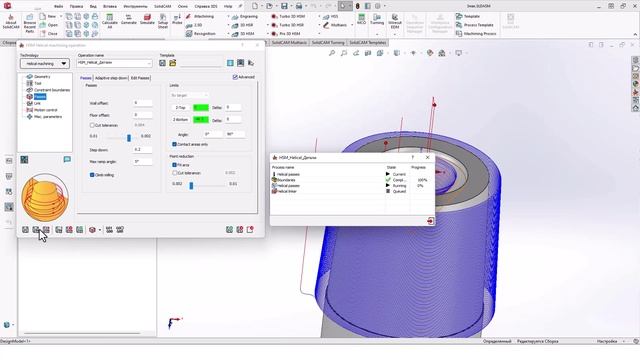
Task: Open the Limits type dropdown
Action: (x=189, y=95)
